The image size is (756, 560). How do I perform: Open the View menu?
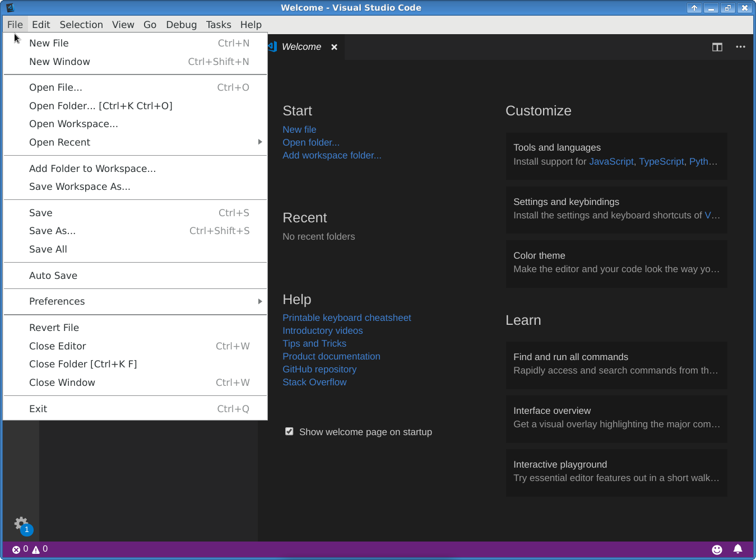123,25
